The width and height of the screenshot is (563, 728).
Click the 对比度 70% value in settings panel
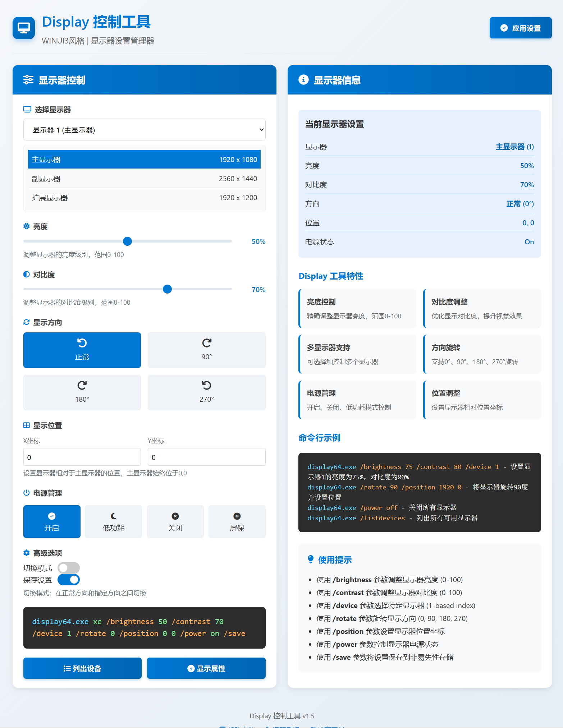tap(527, 185)
